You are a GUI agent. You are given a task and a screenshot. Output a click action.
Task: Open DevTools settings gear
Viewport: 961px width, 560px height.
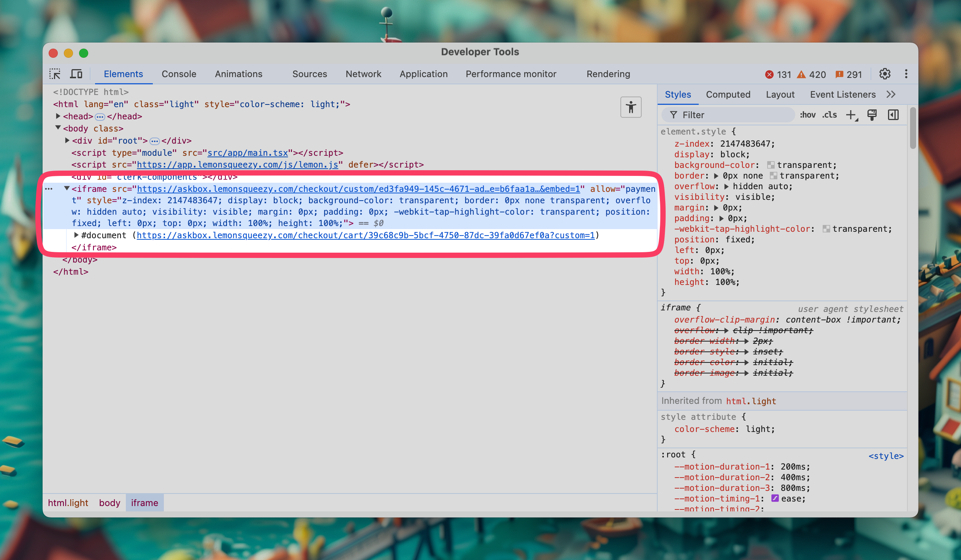[885, 74]
